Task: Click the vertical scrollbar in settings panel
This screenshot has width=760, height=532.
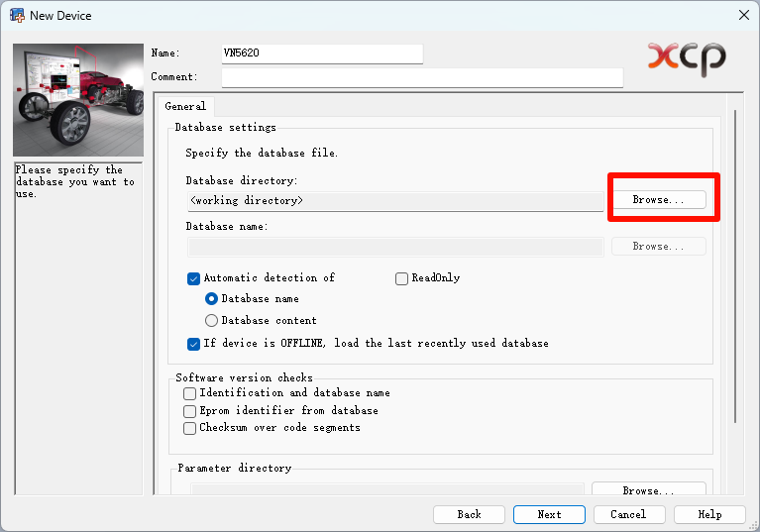Action: (734, 267)
